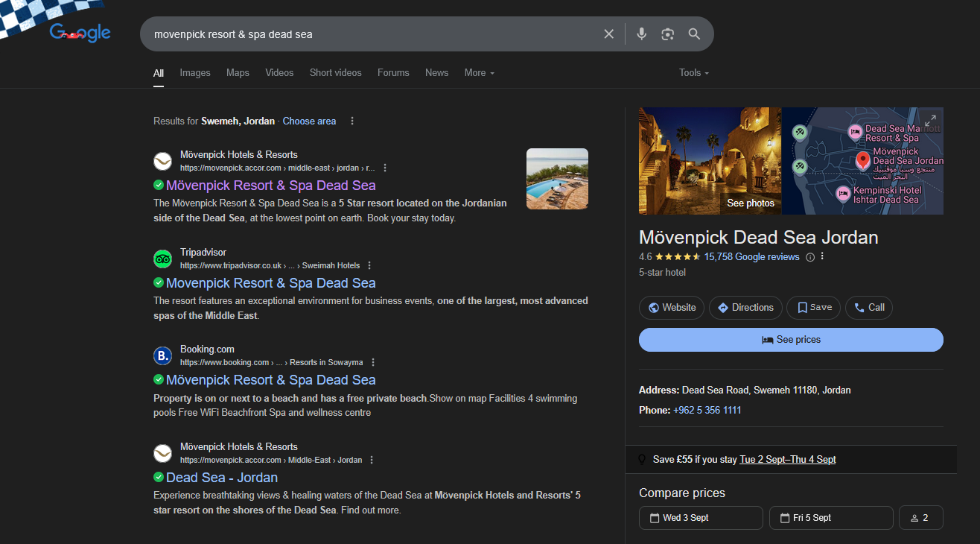Open 15,758 Google reviews link
Screen dimensions: 980x544
(x=751, y=257)
